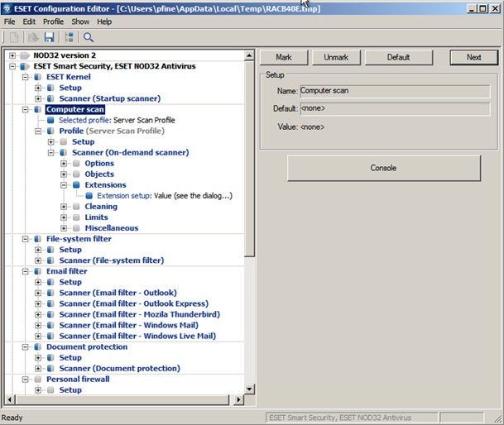The width and height of the screenshot is (504, 425).
Task: Click the Unmark button
Action: [336, 58]
